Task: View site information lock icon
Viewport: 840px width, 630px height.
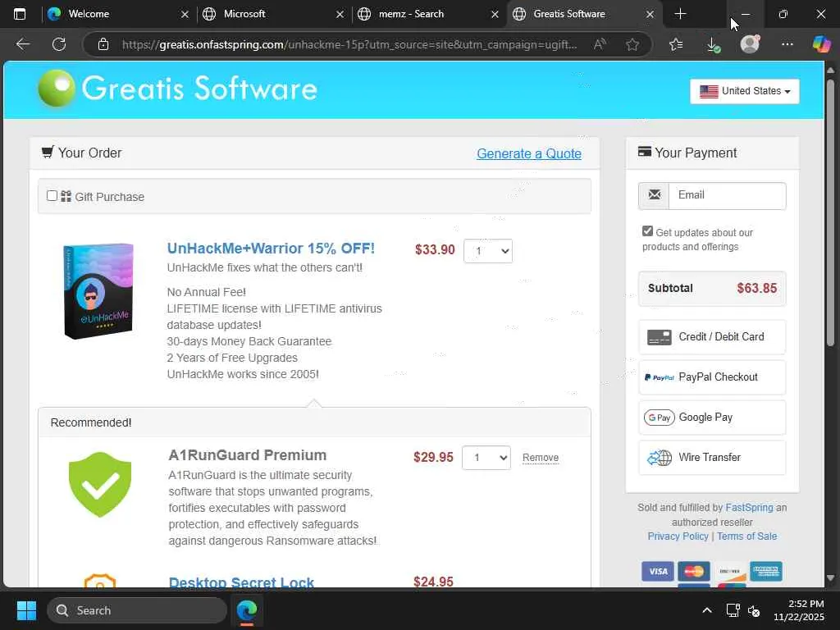Action: (103, 44)
